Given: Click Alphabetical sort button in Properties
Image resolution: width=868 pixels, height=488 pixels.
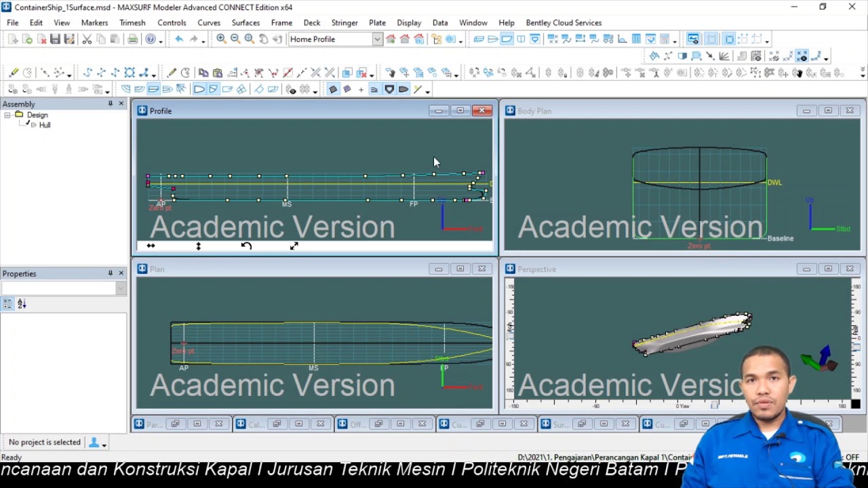Looking at the screenshot, I should coord(22,304).
